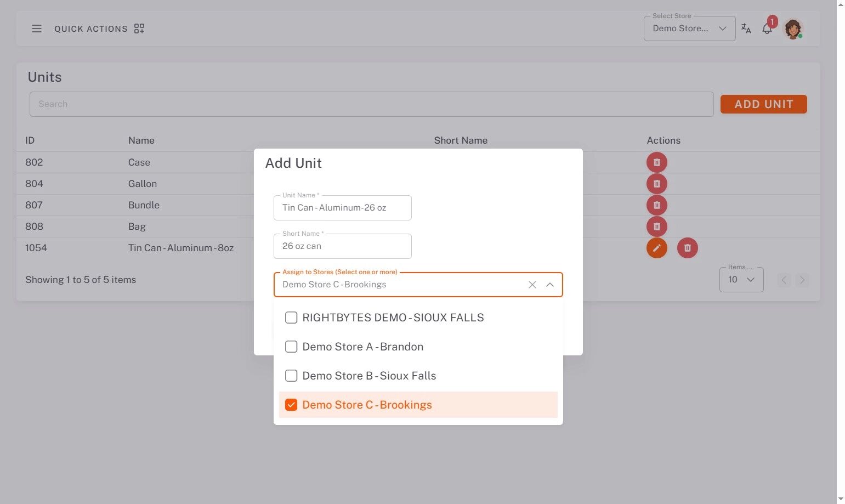The image size is (845, 504).
Task: Click the ADD UNIT button
Action: pyautogui.click(x=763, y=104)
